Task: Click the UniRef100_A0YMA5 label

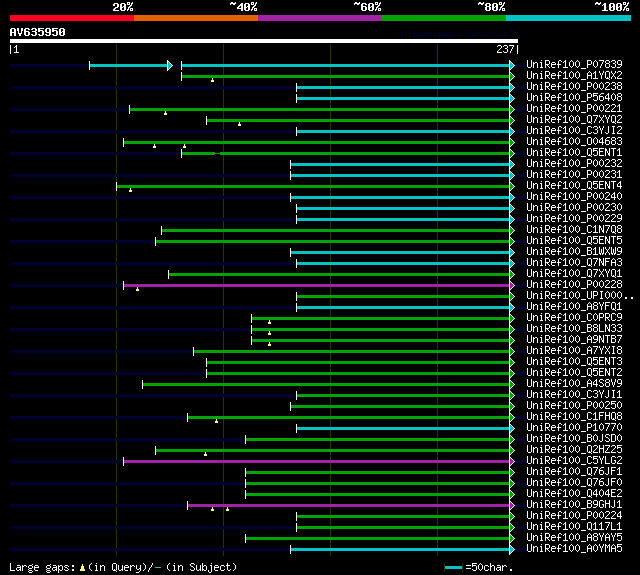Action: [574, 549]
